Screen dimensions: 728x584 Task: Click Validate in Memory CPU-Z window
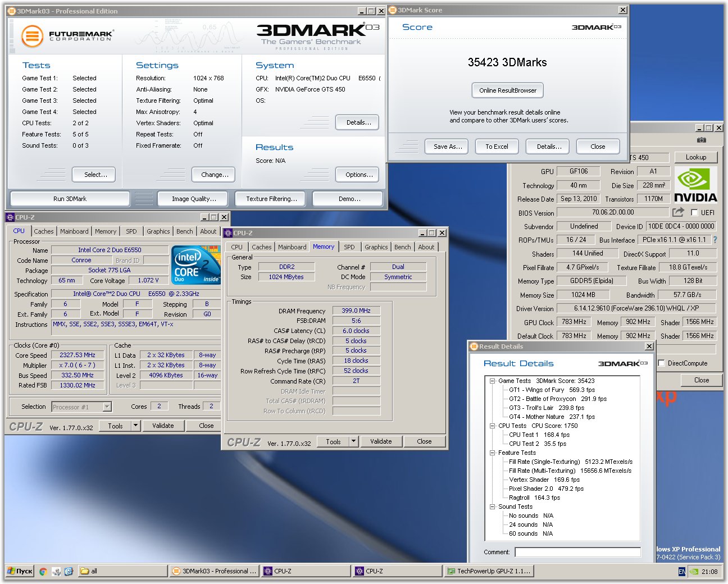coord(381,441)
